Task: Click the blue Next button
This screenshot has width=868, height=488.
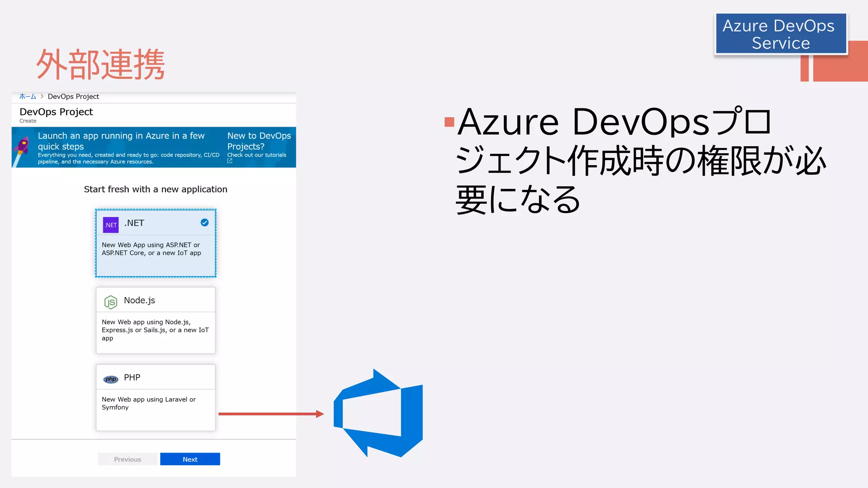Action: 190,459
